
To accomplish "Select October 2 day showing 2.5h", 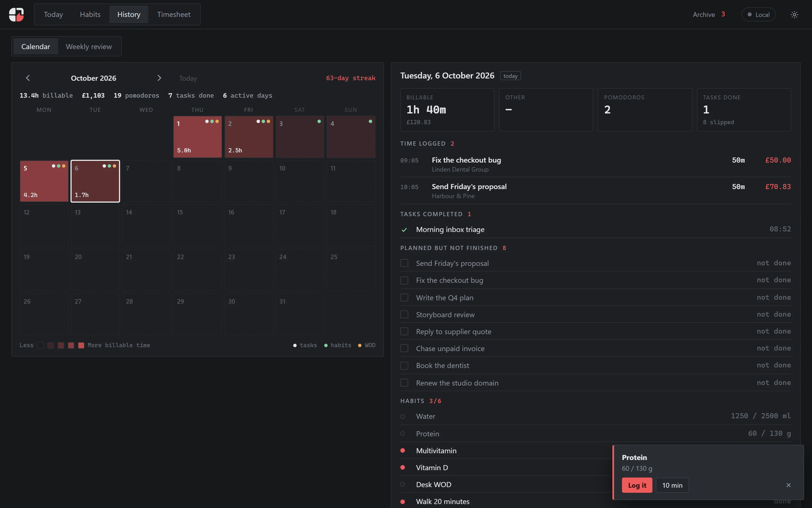I will [x=249, y=137].
